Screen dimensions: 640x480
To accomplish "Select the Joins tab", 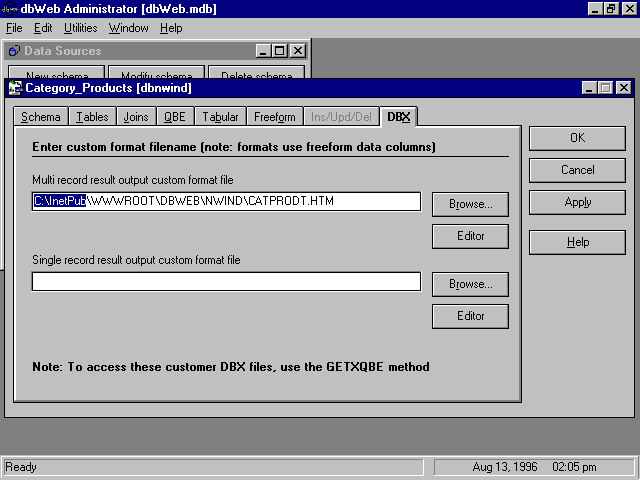I will pyautogui.click(x=135, y=117).
